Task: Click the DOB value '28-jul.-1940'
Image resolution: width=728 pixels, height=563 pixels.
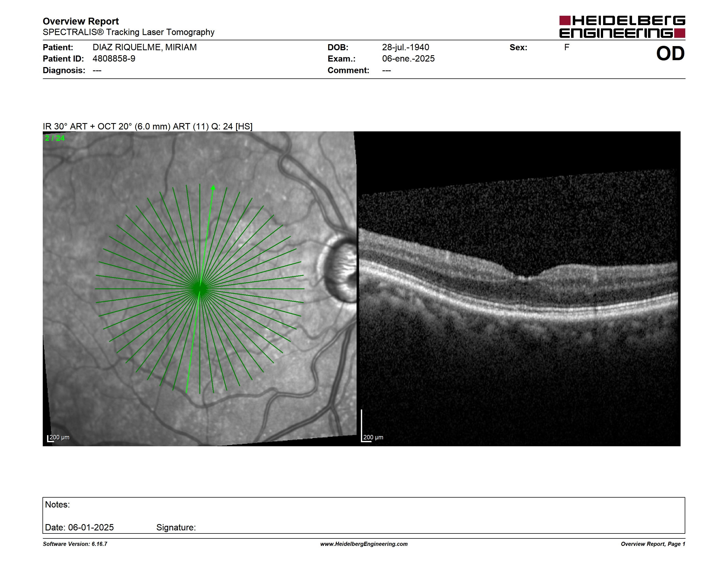Action: [x=406, y=47]
